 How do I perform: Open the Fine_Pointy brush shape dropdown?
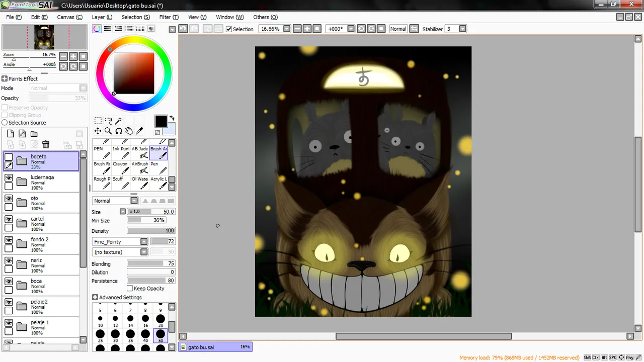pos(144,241)
